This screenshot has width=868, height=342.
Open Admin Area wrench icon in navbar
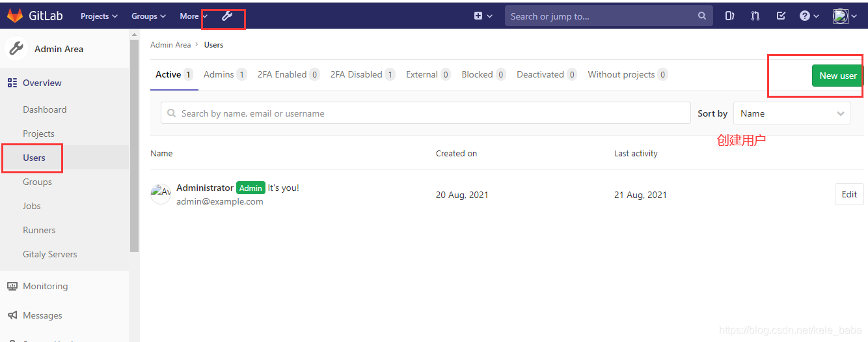[x=226, y=16]
